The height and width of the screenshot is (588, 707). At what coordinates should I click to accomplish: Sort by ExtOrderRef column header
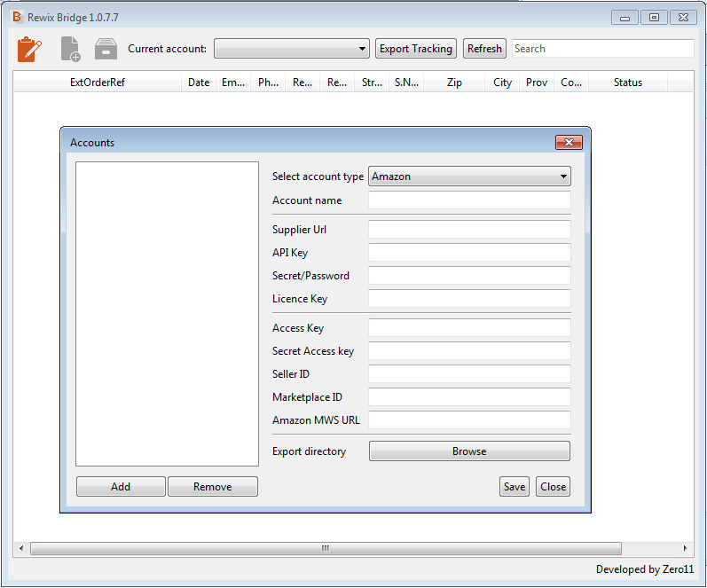pos(98,82)
